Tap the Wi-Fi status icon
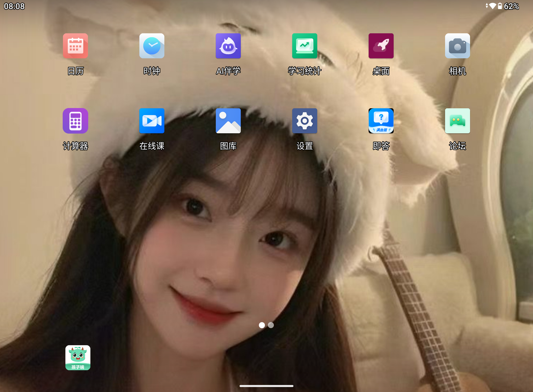This screenshot has width=533, height=392. click(x=493, y=6)
